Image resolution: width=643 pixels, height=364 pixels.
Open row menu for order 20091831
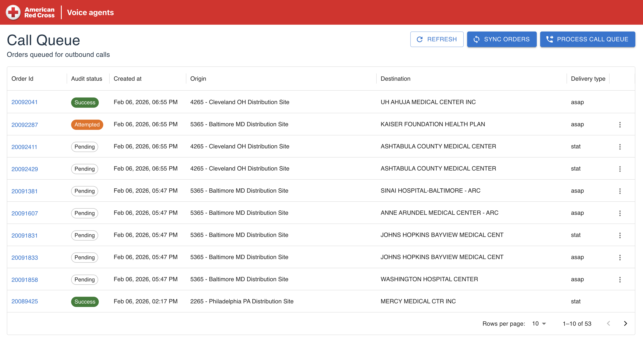tap(620, 235)
